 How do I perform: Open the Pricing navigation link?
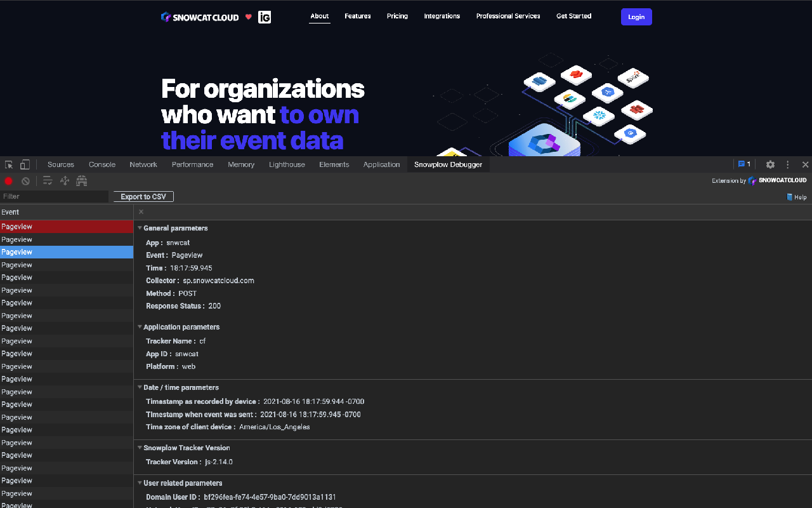(397, 16)
